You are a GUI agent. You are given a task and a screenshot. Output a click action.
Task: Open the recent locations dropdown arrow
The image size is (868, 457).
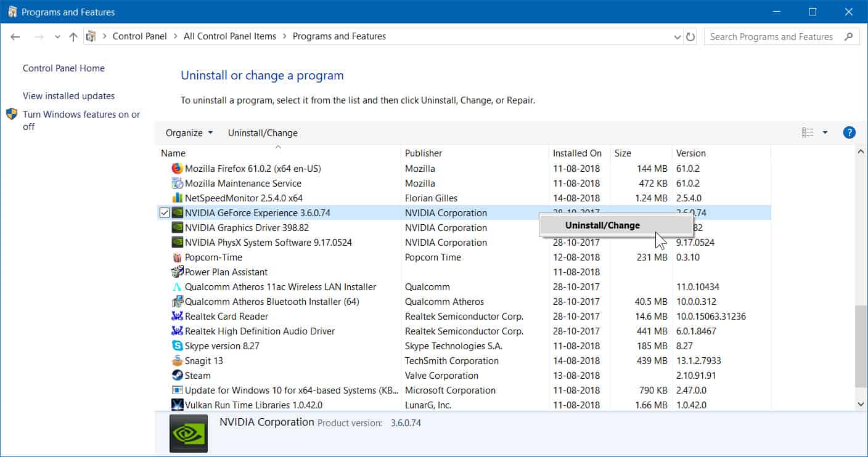(57, 37)
